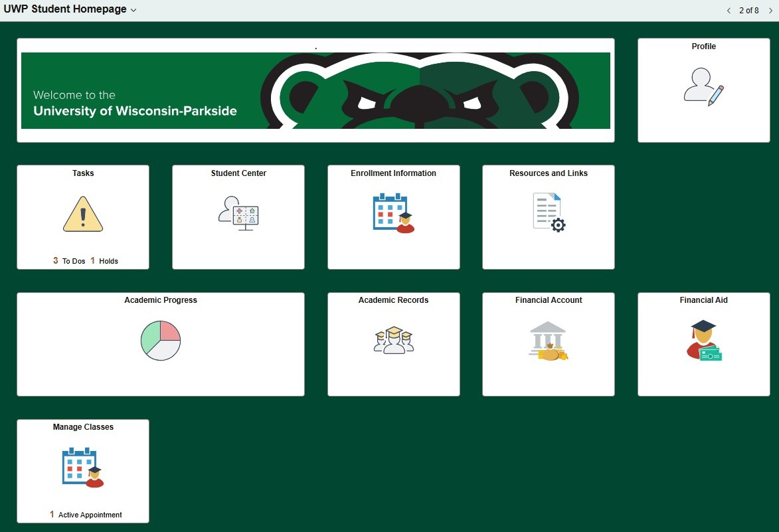779x532 pixels.
Task: Open the Student Center monitor icon
Action: pyautogui.click(x=238, y=213)
